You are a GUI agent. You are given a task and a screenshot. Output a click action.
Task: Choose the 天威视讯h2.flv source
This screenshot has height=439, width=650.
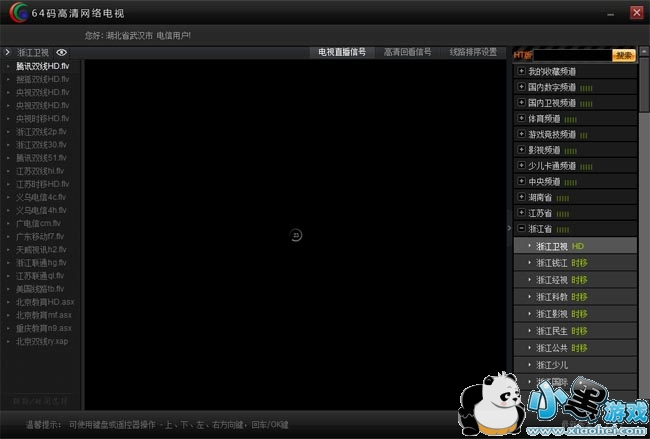41,250
